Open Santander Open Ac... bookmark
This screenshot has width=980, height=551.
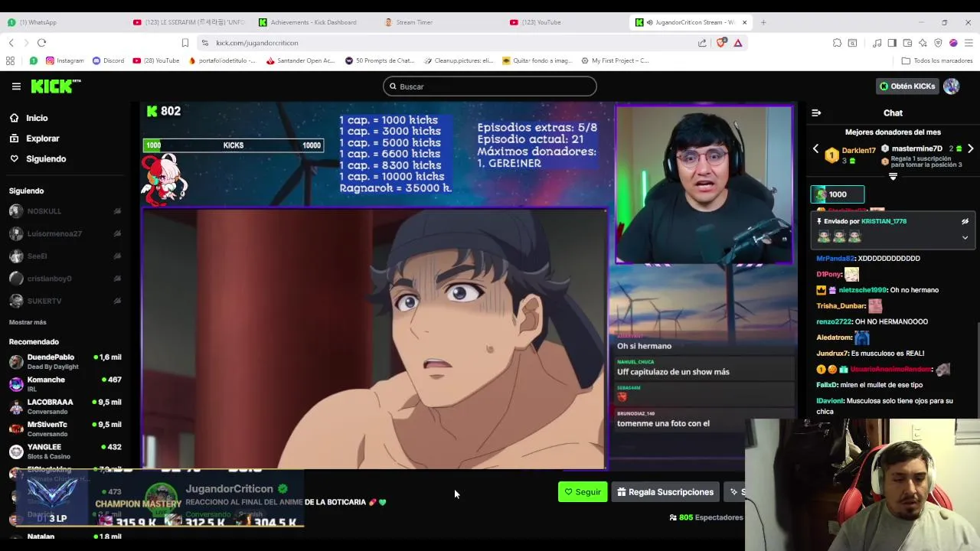click(x=300, y=60)
